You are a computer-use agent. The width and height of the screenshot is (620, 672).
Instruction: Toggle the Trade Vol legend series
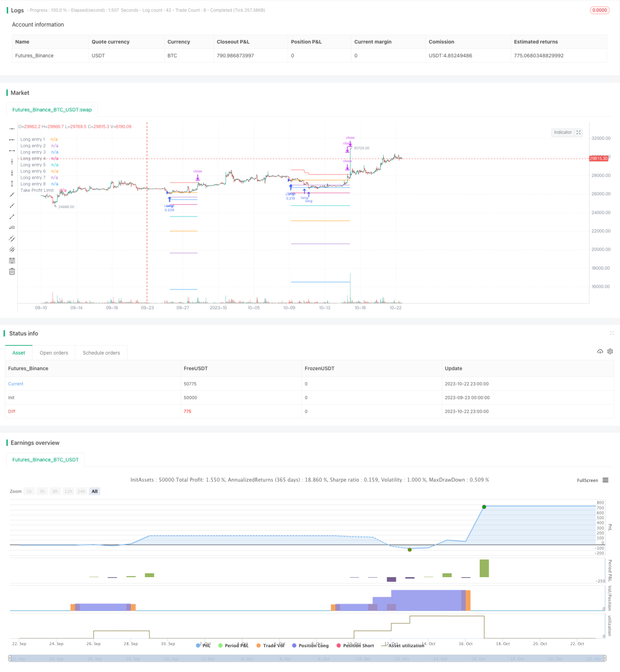click(270, 645)
